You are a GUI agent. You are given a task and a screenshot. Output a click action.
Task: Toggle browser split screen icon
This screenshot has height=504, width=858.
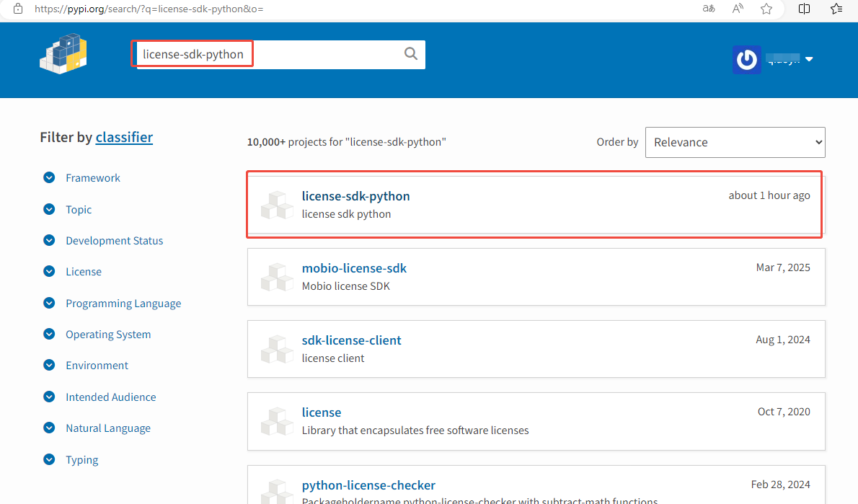coord(805,9)
